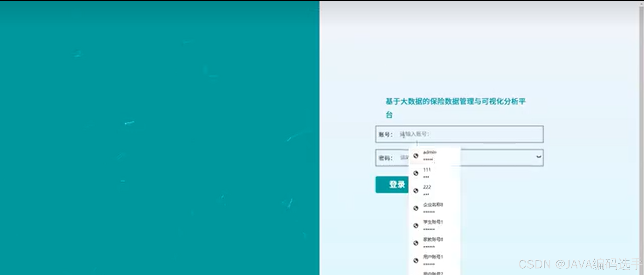
Task: Click the globe icon beside account 222
Action: coord(416,190)
